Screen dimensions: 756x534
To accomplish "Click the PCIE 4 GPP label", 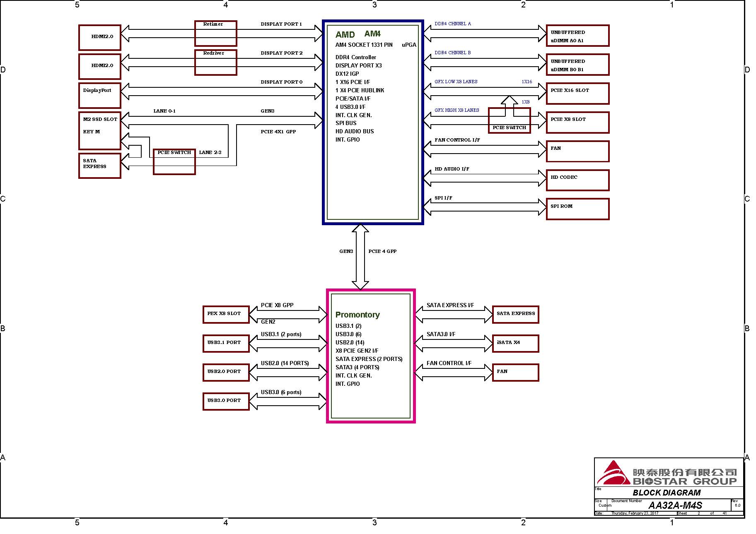I will coord(382,251).
